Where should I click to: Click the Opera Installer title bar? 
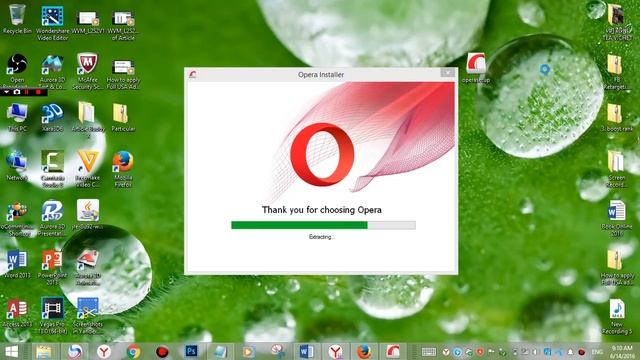click(321, 74)
